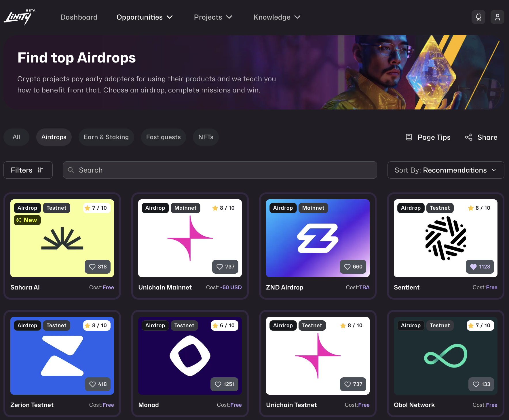Expand the Opportunities menu
This screenshot has height=420, width=509.
tap(145, 17)
